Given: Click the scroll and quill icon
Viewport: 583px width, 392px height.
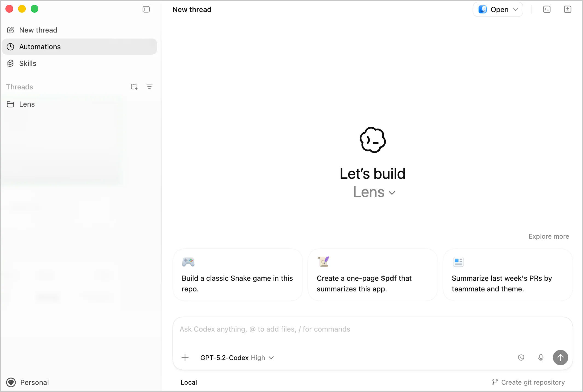Looking at the screenshot, I should coord(323,262).
